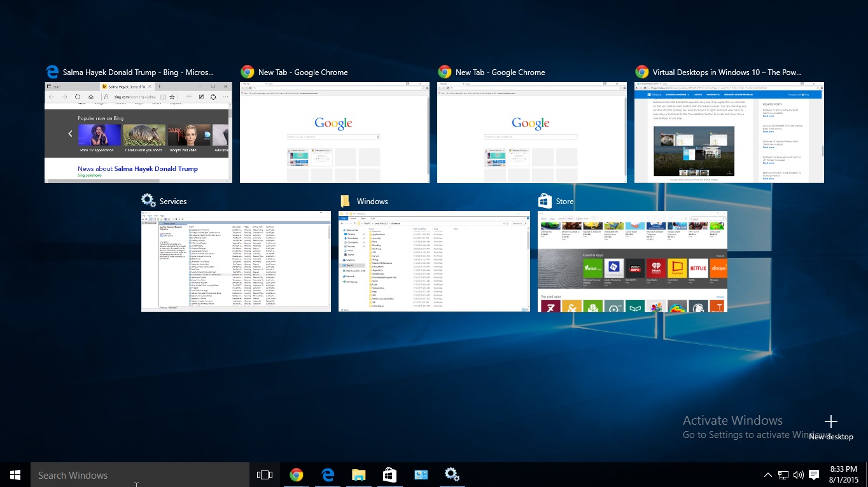The width and height of the screenshot is (868, 487).
Task: Select the Store app preview
Action: [x=632, y=261]
